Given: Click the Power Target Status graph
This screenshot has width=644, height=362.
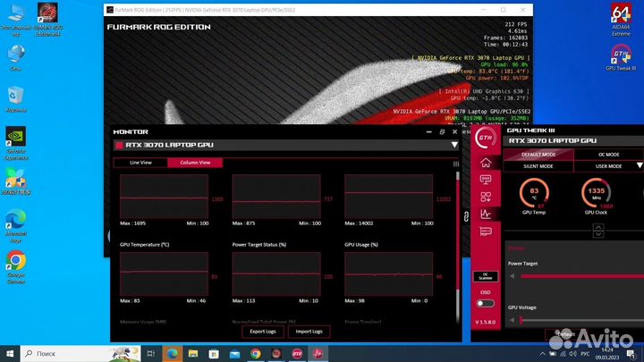Looking at the screenshot, I should [x=276, y=274].
